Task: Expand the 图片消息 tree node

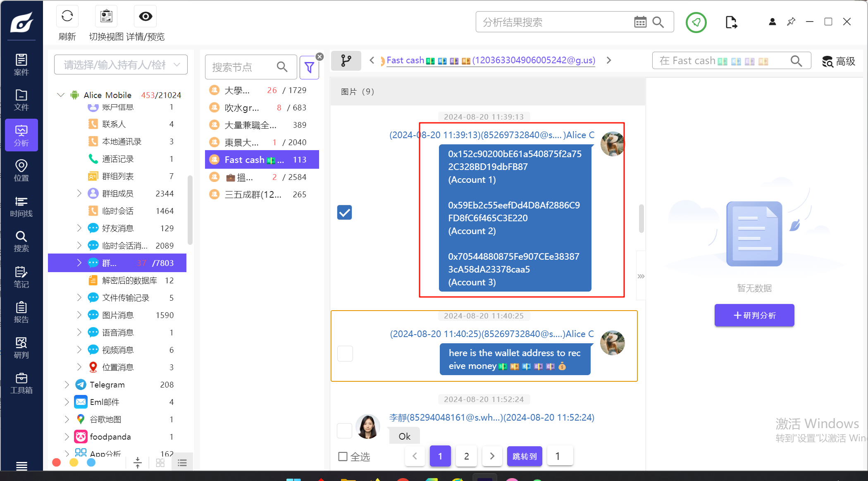Action: click(79, 315)
